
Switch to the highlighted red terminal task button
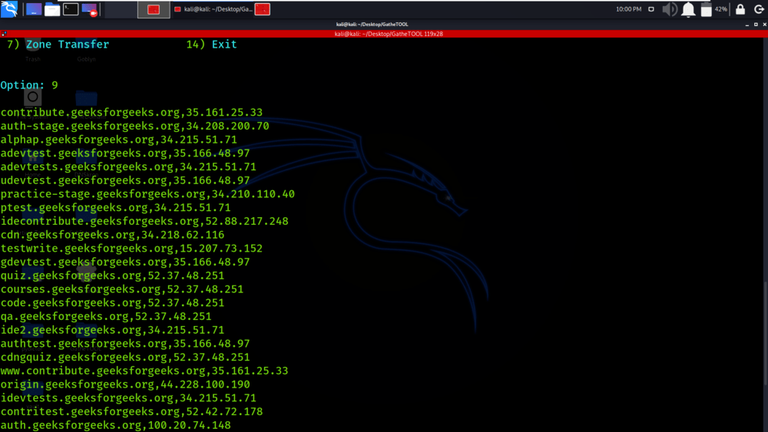(x=153, y=9)
